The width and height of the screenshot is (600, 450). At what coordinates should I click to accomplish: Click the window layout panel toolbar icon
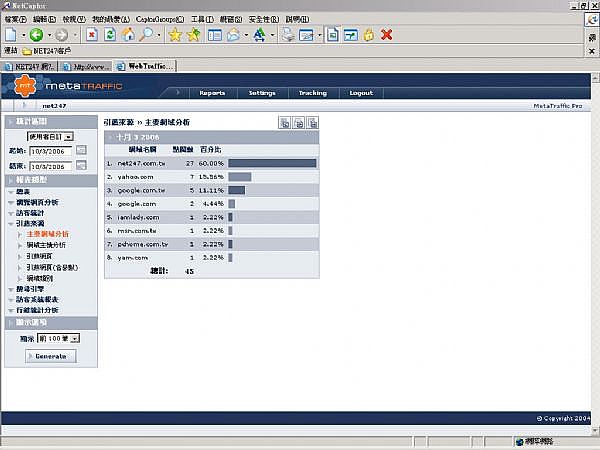[x=215, y=35]
